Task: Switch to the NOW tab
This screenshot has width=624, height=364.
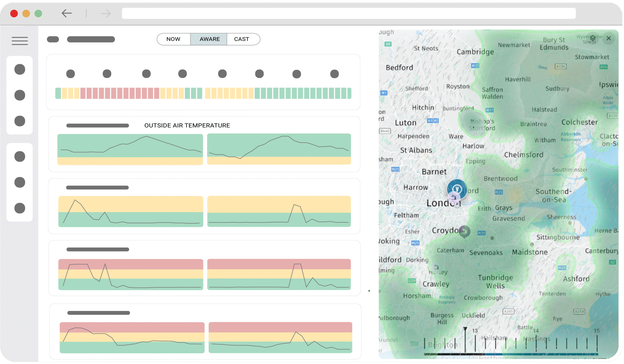Action: click(173, 39)
